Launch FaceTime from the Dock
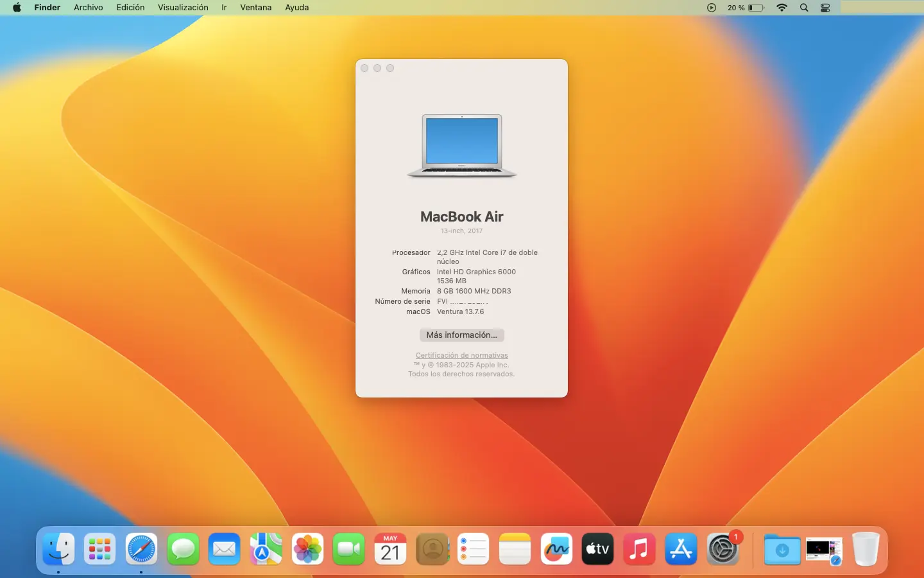This screenshot has height=578, width=924. 348,549
